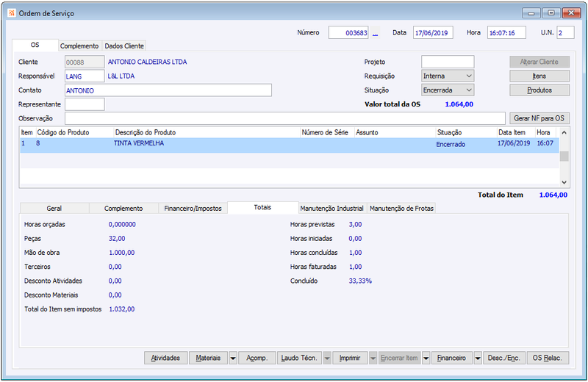Image resolution: width=588 pixels, height=382 pixels.
Task: Expand arrow next to Encerrar Item
Action: 426,358
